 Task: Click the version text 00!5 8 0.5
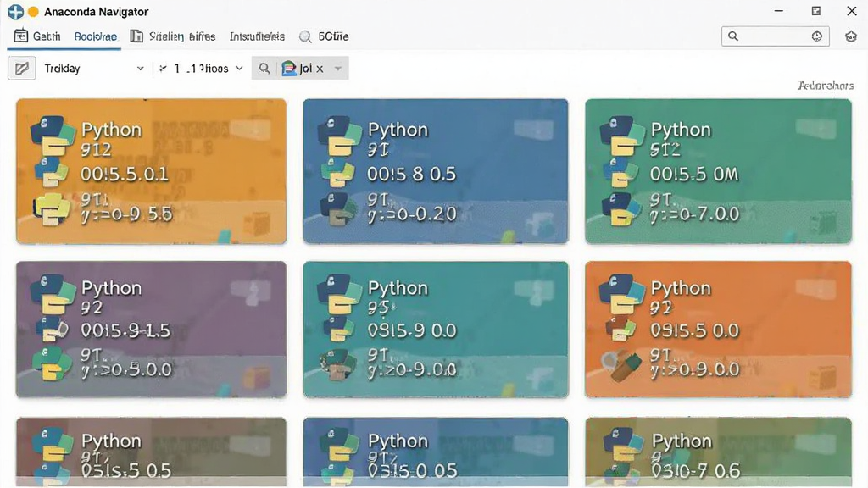[x=412, y=175]
